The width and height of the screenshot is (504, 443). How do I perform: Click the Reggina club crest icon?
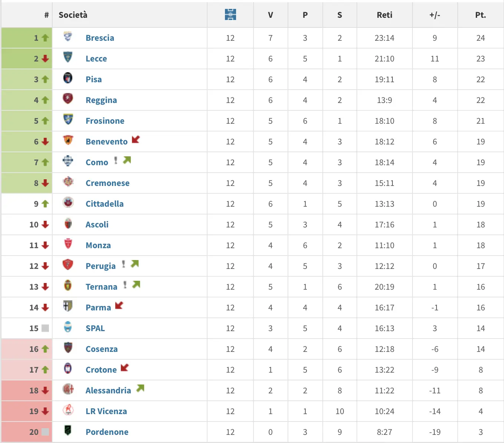(68, 99)
